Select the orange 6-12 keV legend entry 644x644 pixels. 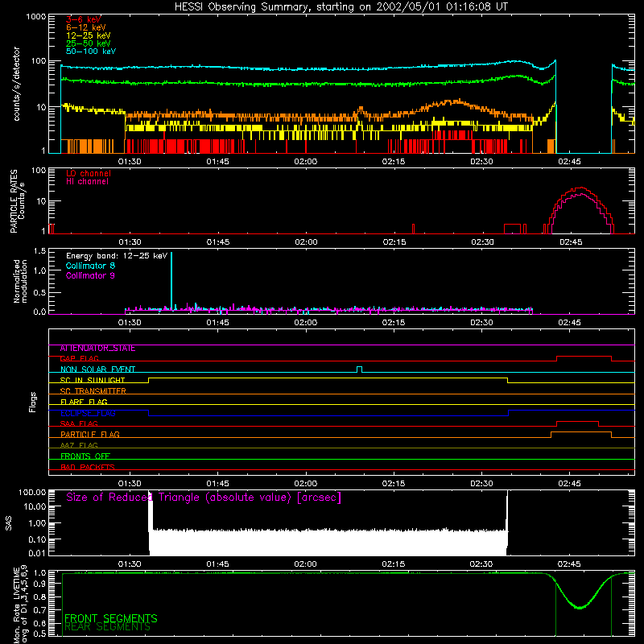(x=86, y=27)
